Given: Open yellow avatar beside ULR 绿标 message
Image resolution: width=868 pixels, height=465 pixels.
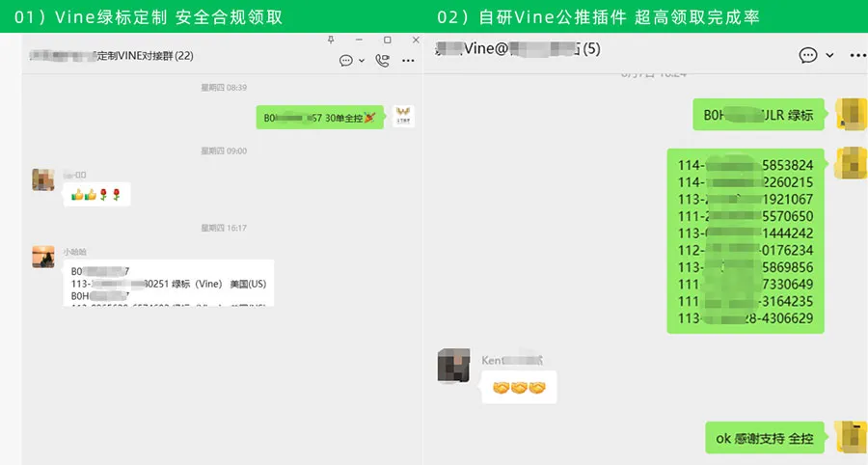Looking at the screenshot, I should pyautogui.click(x=852, y=114).
